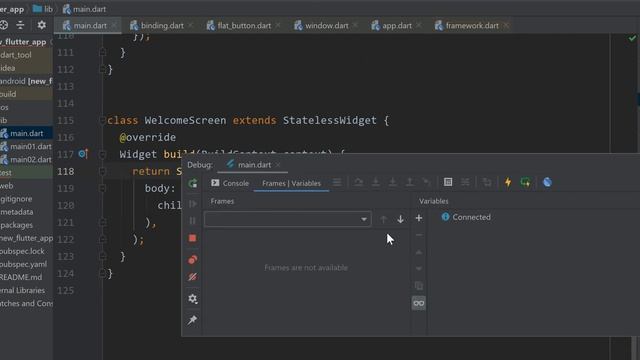Image resolution: width=640 pixels, height=360 pixels.
Task: Add a new watch with plus icon
Action: click(419, 218)
